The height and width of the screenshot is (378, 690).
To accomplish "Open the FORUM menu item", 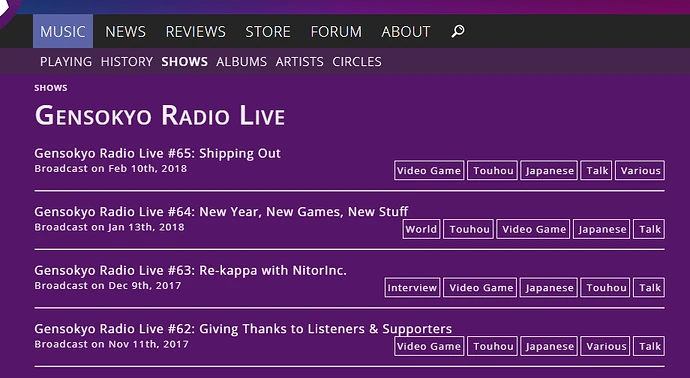I will click(x=336, y=31).
